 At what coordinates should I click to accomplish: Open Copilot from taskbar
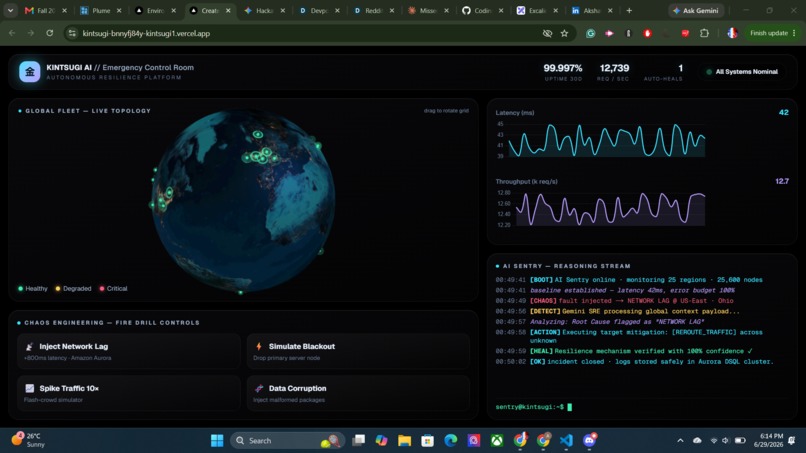click(x=381, y=440)
